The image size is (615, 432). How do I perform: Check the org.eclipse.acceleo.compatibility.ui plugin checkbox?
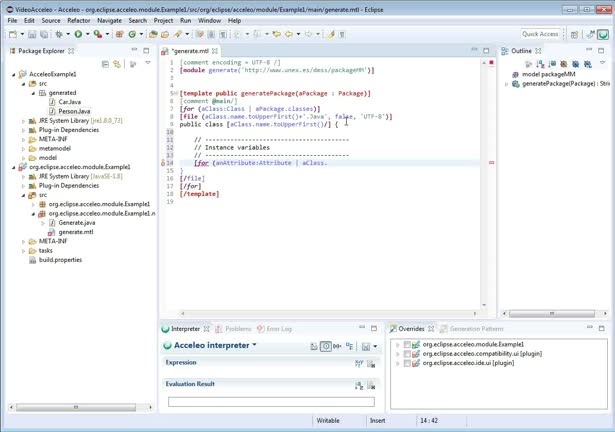[407, 354]
